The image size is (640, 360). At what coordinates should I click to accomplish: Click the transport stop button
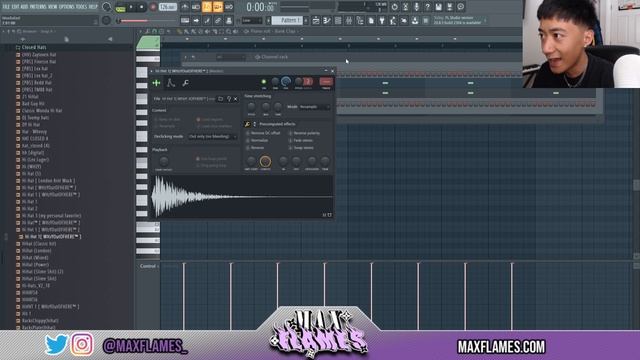pyautogui.click(x=142, y=7)
